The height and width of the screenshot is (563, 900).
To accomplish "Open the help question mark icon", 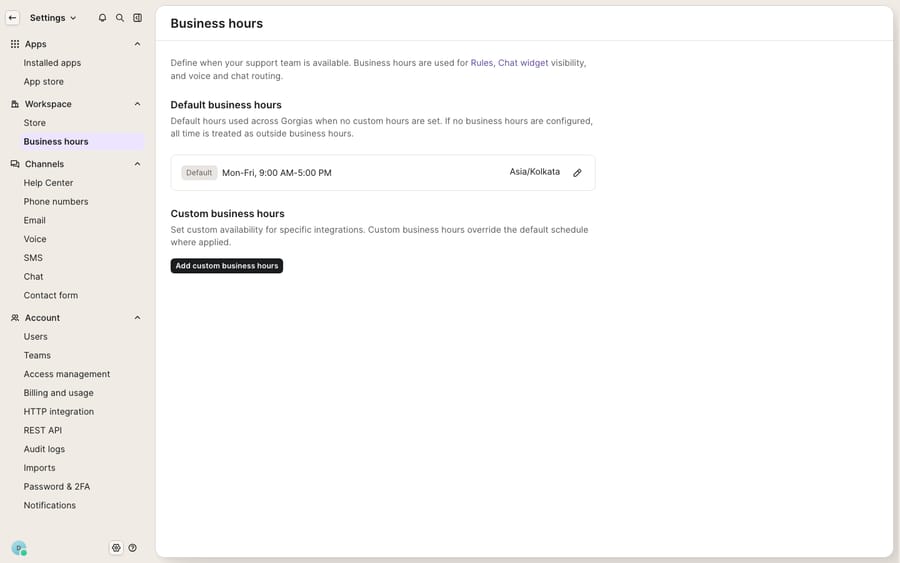I will click(x=133, y=548).
